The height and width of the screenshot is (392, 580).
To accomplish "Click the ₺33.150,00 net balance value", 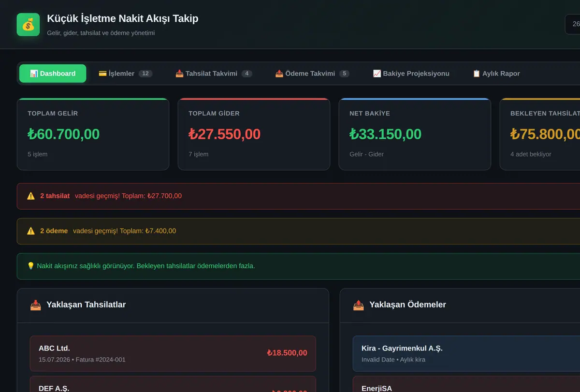I will 386,134.
